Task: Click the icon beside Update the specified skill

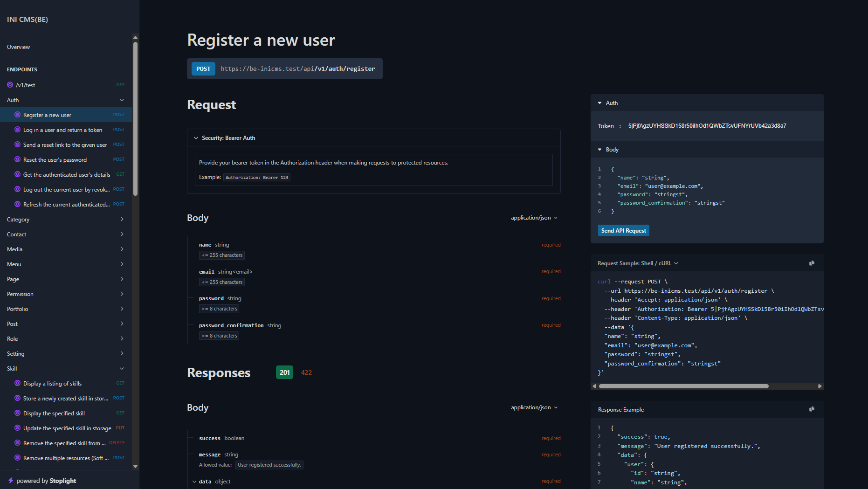Action: coord(17,428)
